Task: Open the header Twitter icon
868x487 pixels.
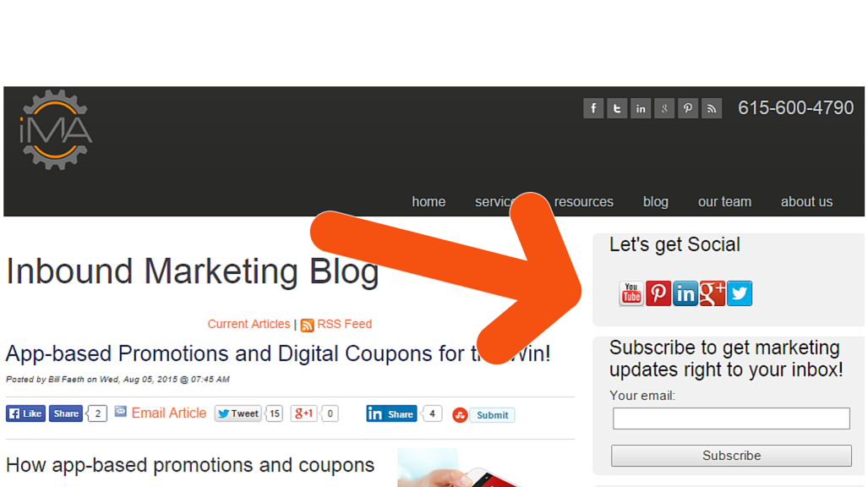Action: pos(617,108)
